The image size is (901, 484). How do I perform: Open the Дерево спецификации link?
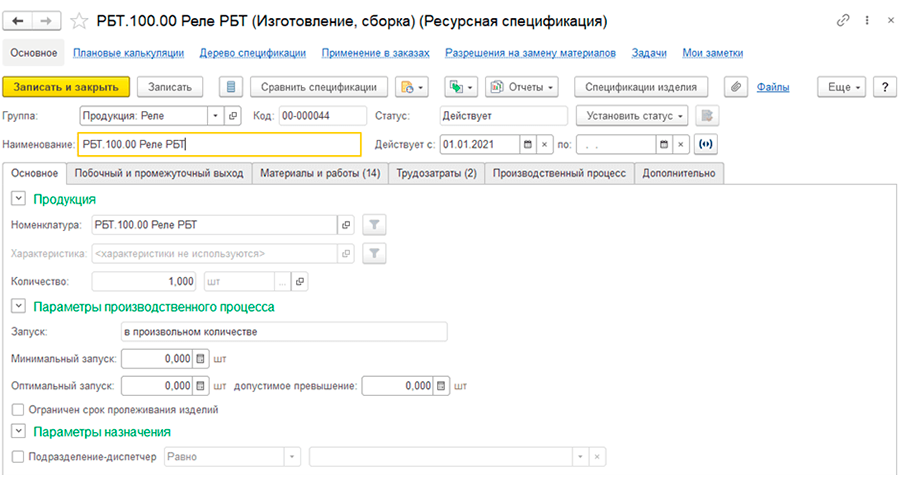pos(252,53)
